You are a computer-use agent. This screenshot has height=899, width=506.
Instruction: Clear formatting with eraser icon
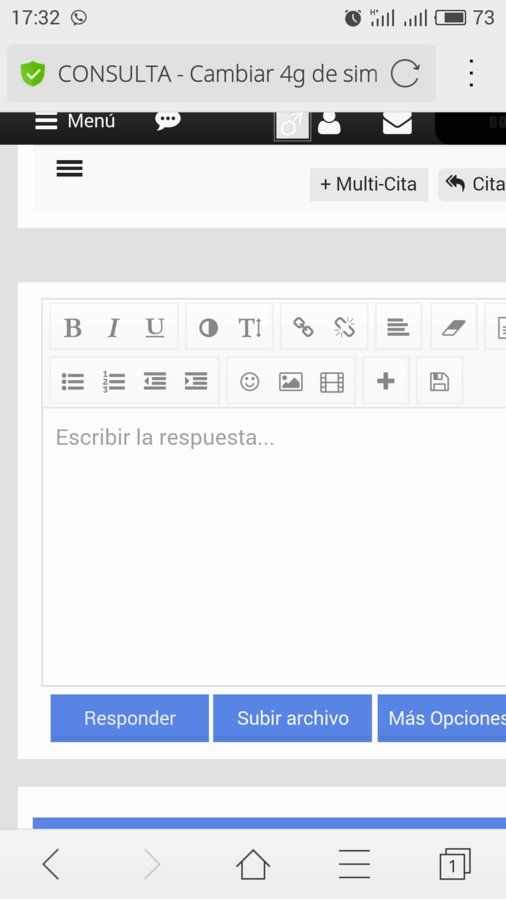pos(453,327)
